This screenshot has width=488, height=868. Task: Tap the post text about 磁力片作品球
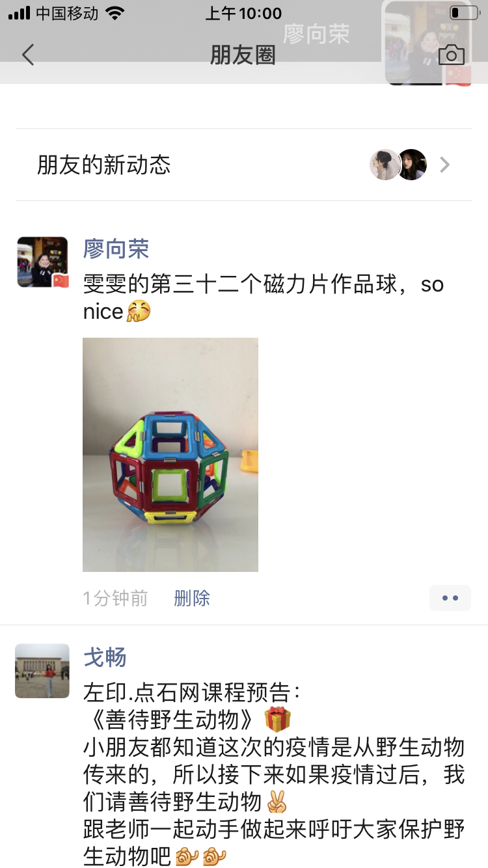(264, 298)
